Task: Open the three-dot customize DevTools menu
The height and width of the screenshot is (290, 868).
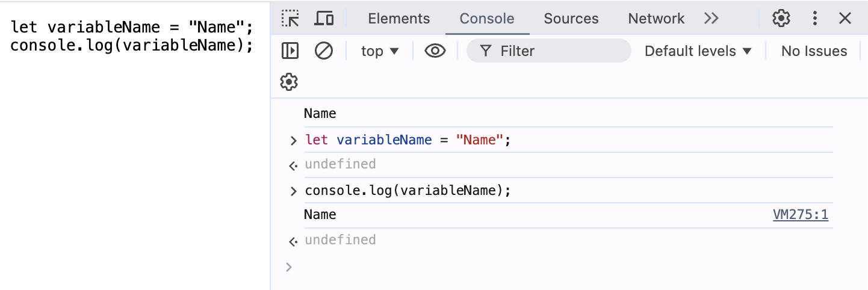Action: (x=815, y=19)
